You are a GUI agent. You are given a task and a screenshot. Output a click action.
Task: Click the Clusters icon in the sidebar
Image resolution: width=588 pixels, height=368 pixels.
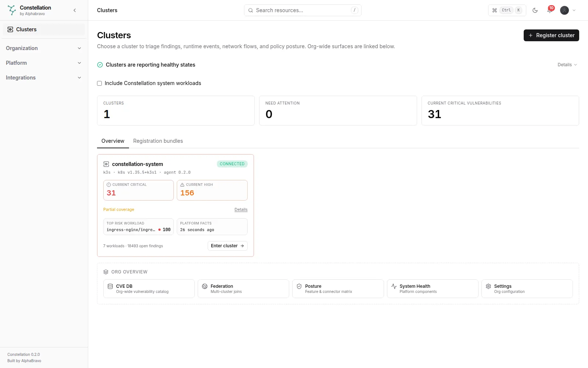point(10,29)
